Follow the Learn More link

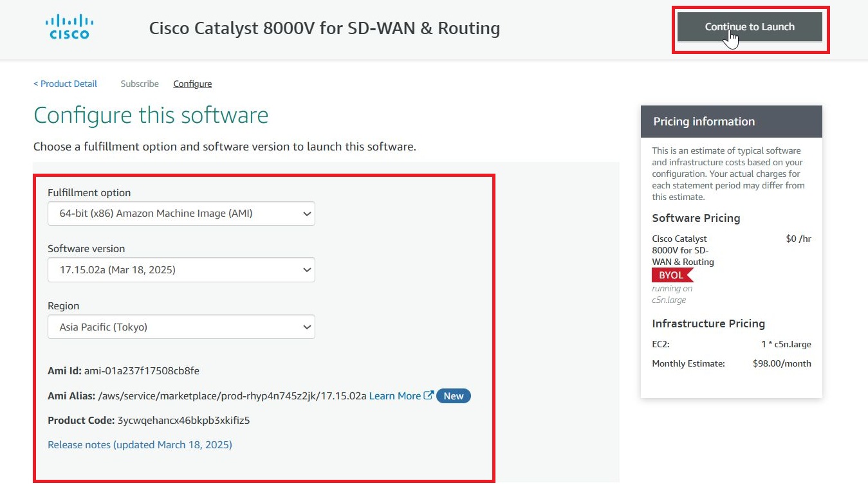(394, 396)
